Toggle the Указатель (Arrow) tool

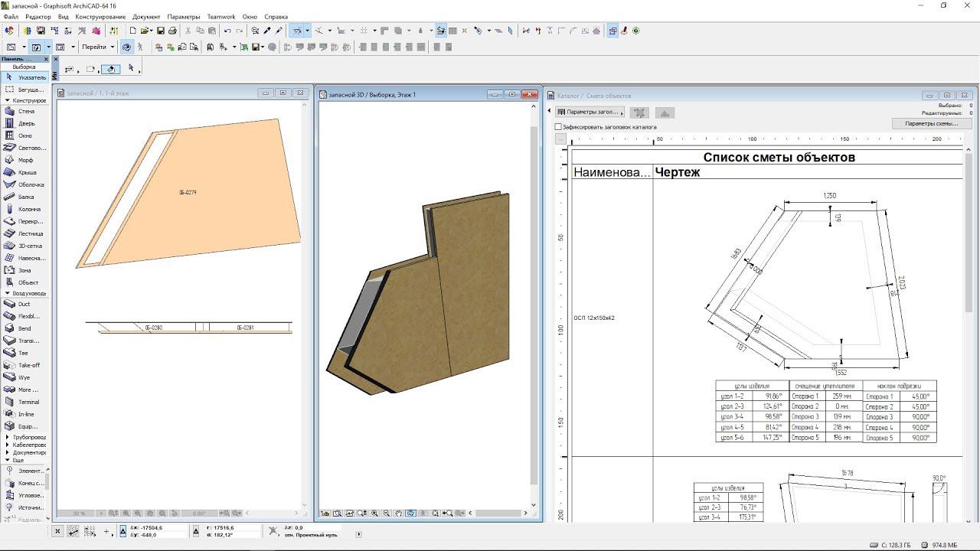[x=24, y=77]
